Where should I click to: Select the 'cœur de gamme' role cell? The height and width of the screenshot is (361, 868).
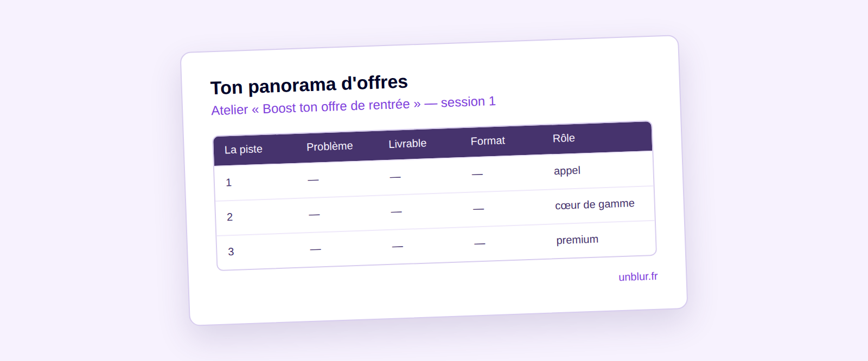coord(595,204)
